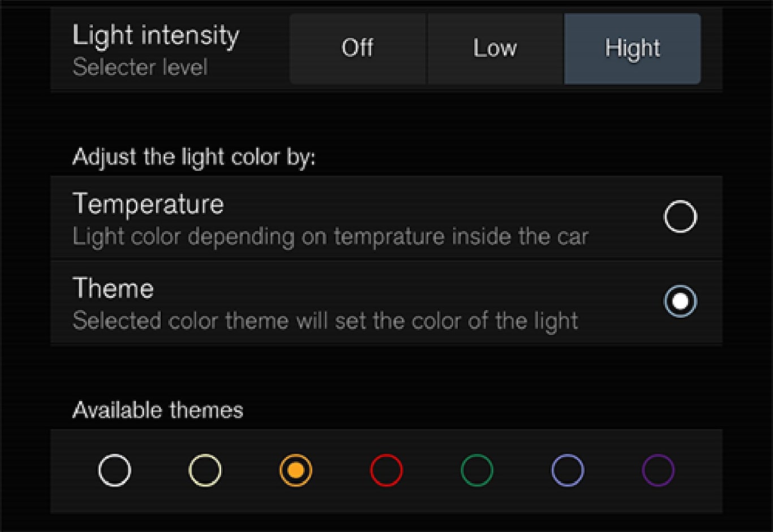Click the Light intensity label

(x=156, y=36)
